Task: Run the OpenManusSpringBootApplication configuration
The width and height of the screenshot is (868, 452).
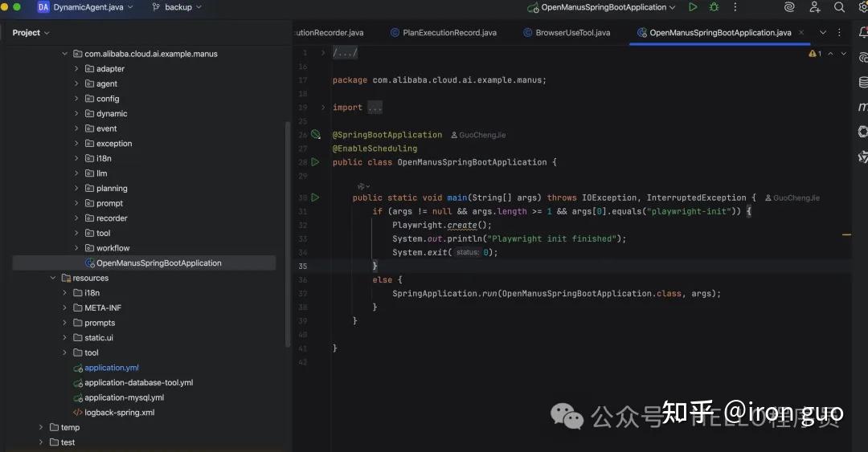Action: click(x=693, y=7)
